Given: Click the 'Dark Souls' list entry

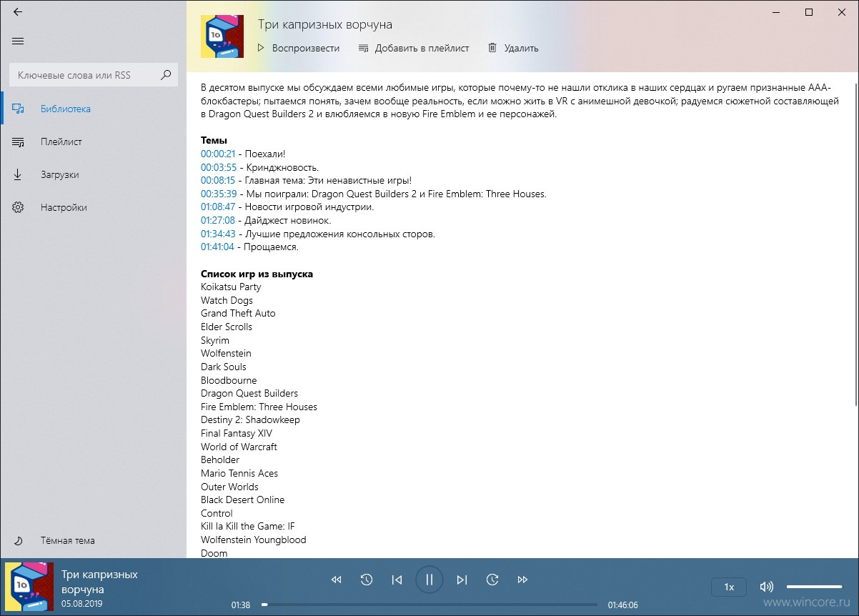Looking at the screenshot, I should coord(224,367).
